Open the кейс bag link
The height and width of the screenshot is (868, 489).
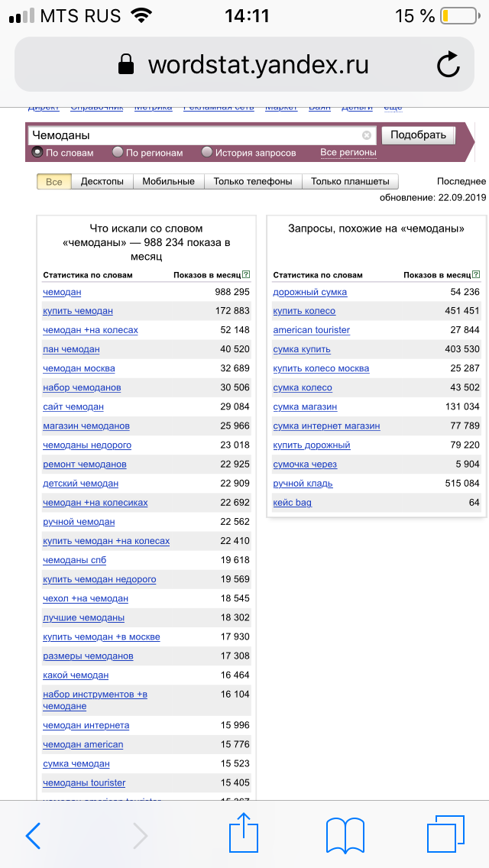point(293,503)
